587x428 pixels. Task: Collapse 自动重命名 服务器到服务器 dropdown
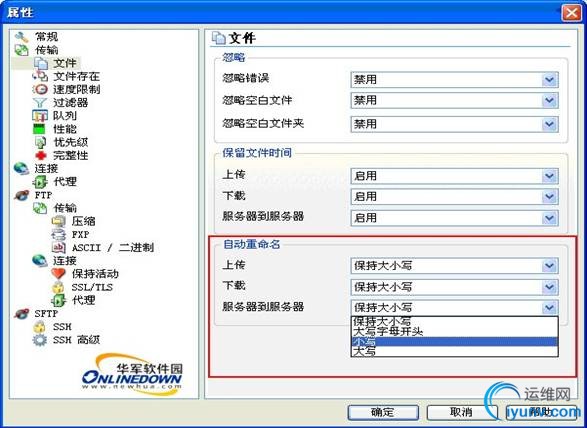(x=550, y=308)
